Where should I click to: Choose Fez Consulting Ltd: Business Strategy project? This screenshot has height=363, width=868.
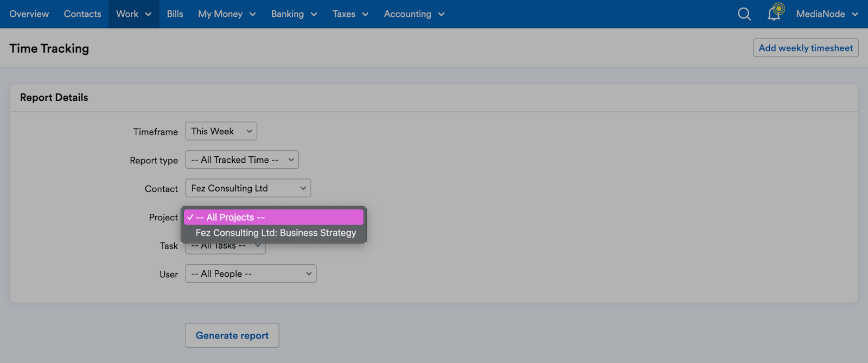coord(273,233)
